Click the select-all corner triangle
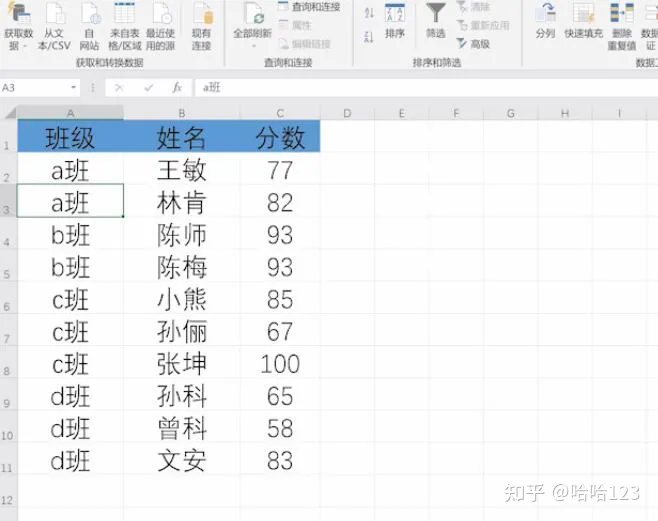 [x=10, y=113]
